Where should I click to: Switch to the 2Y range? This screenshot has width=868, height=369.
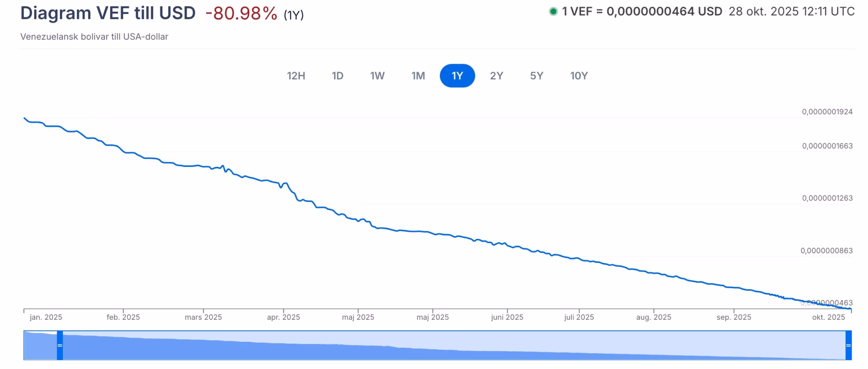(496, 76)
